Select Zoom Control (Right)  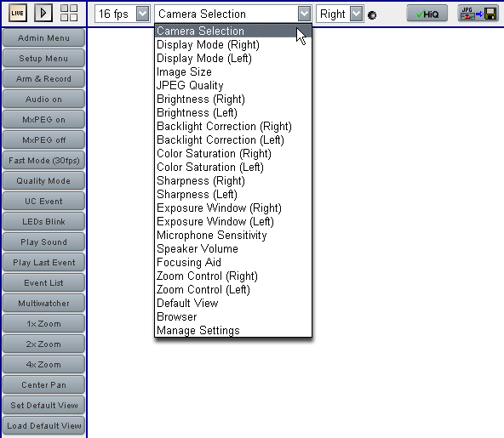tap(233, 276)
